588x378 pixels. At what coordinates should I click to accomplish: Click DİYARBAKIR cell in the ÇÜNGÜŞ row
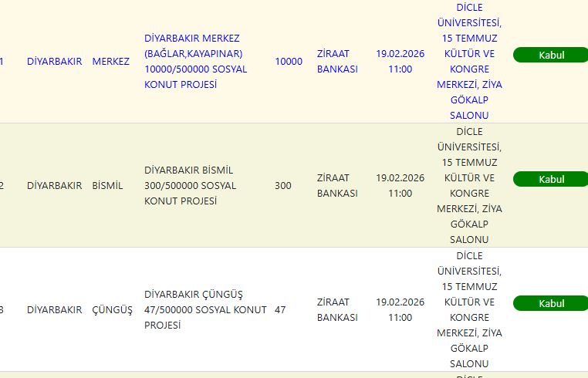click(54, 310)
